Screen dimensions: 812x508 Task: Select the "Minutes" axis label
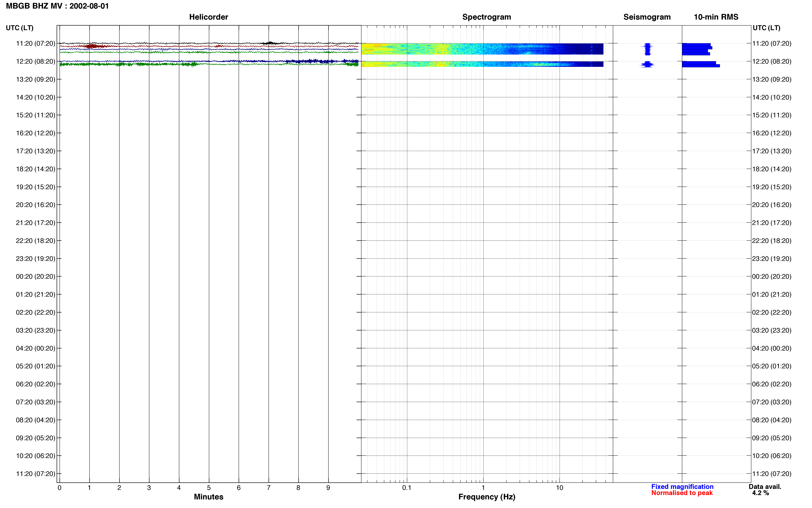209,497
